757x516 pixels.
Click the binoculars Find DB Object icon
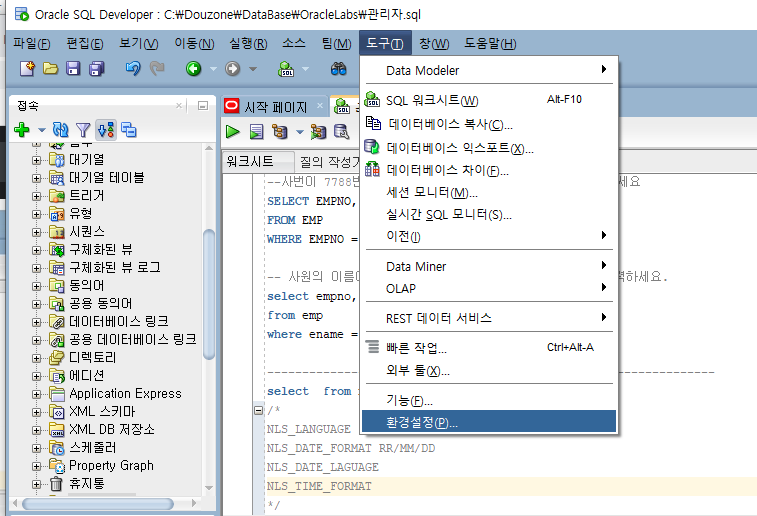coord(338,69)
